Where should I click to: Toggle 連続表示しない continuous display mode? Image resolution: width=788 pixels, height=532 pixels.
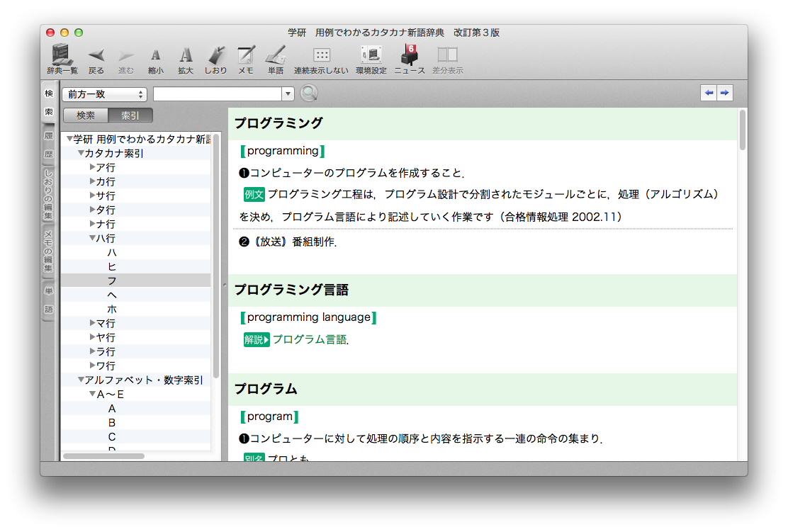click(321, 55)
